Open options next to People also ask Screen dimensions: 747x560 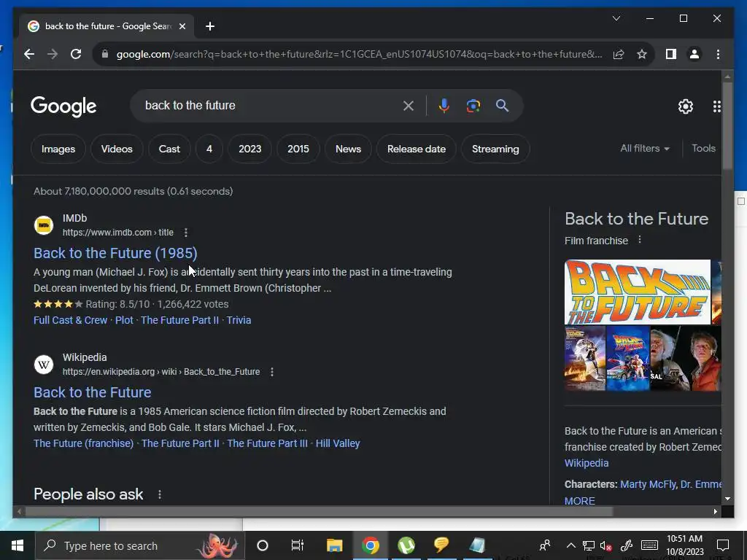160,495
